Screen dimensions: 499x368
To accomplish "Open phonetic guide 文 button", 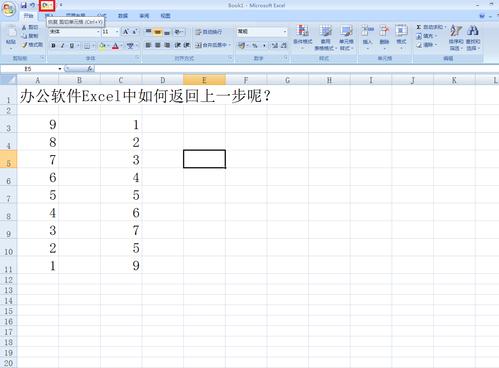I will click(131, 46).
